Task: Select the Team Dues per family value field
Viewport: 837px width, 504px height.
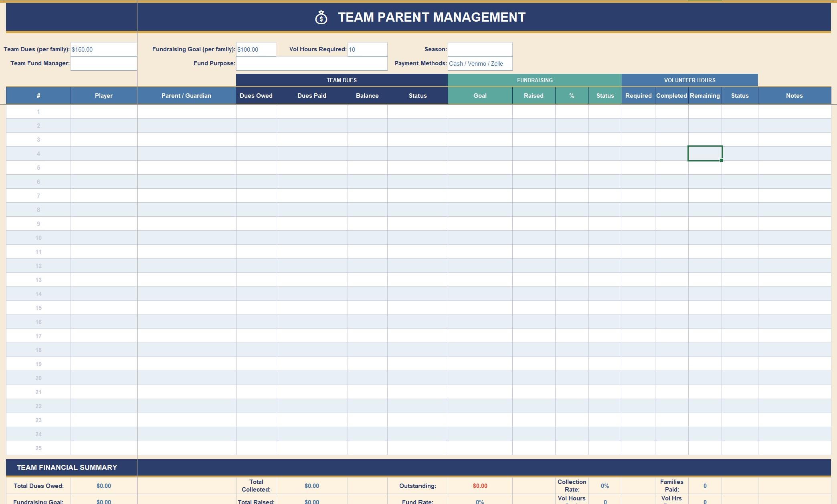Action: 104,49
